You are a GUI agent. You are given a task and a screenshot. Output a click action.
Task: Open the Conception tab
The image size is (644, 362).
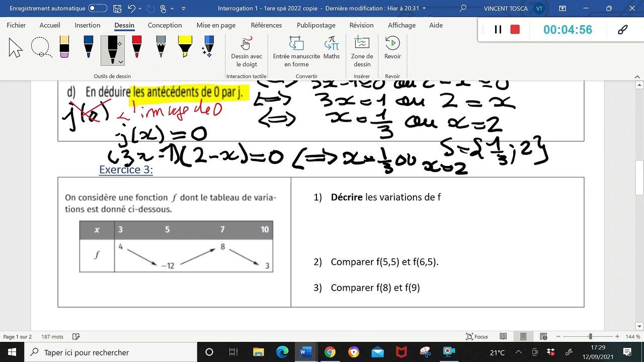[165, 25]
